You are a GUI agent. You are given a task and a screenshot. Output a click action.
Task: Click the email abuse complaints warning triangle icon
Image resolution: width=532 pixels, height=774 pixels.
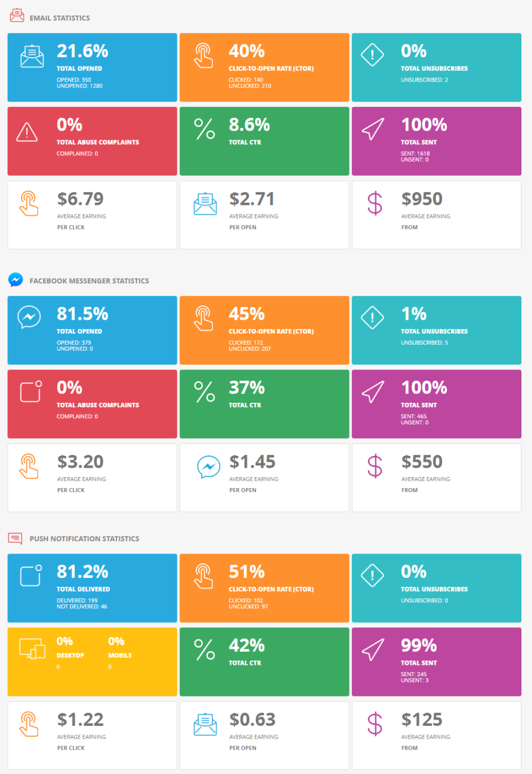pos(27,132)
